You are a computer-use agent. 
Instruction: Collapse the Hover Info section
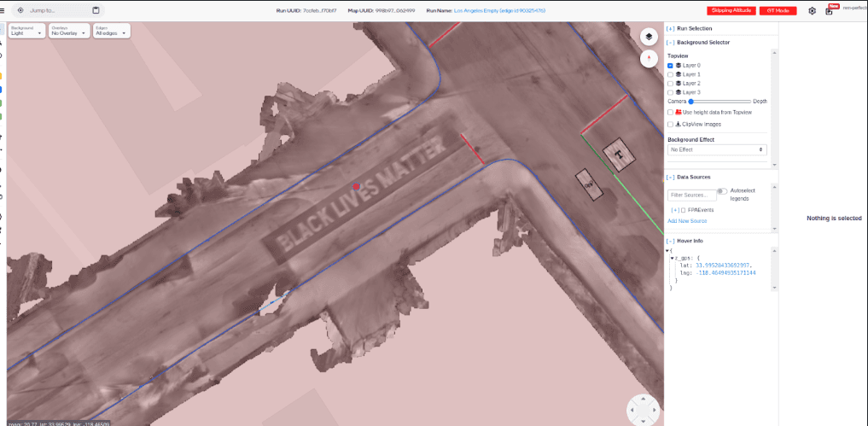coord(670,241)
